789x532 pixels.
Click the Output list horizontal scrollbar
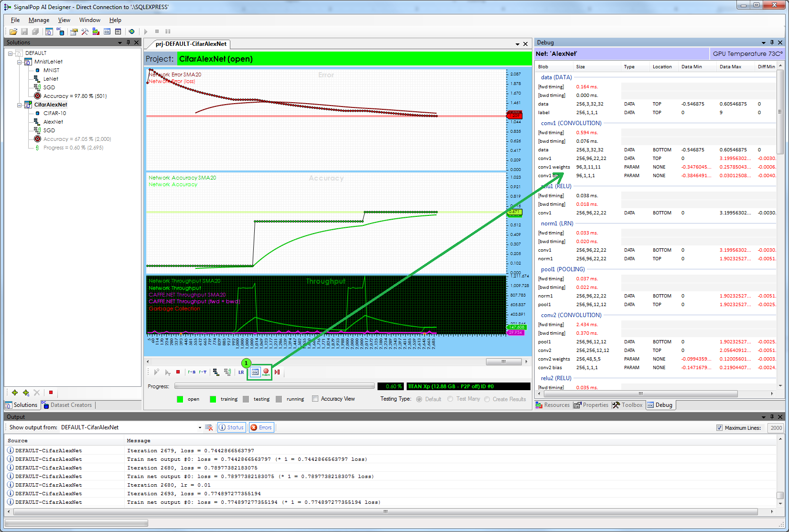(386, 511)
